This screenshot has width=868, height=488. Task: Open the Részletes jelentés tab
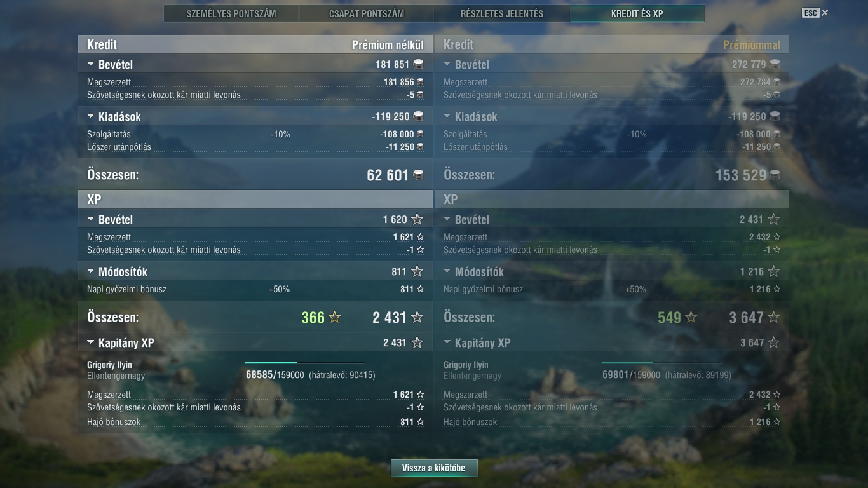[502, 13]
